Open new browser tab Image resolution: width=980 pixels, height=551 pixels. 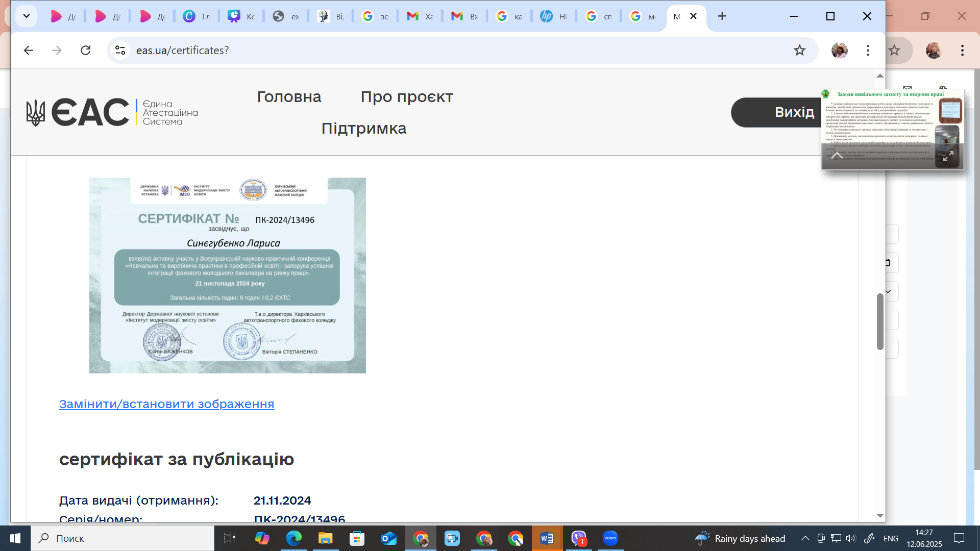tap(722, 16)
